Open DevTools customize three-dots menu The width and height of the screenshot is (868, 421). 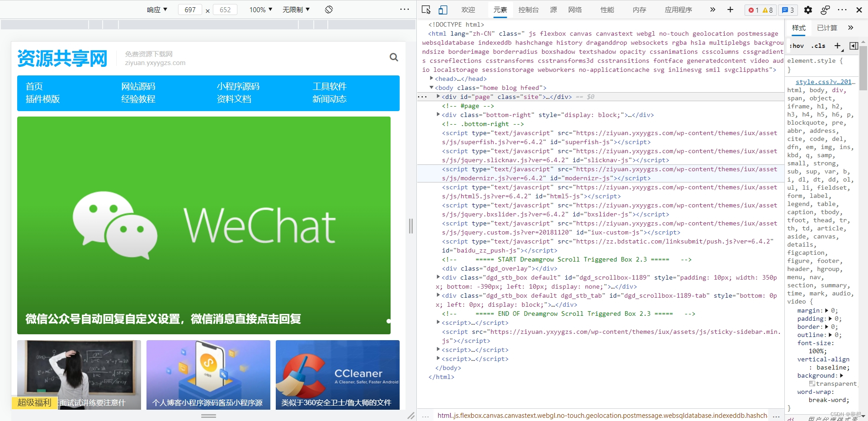click(842, 9)
